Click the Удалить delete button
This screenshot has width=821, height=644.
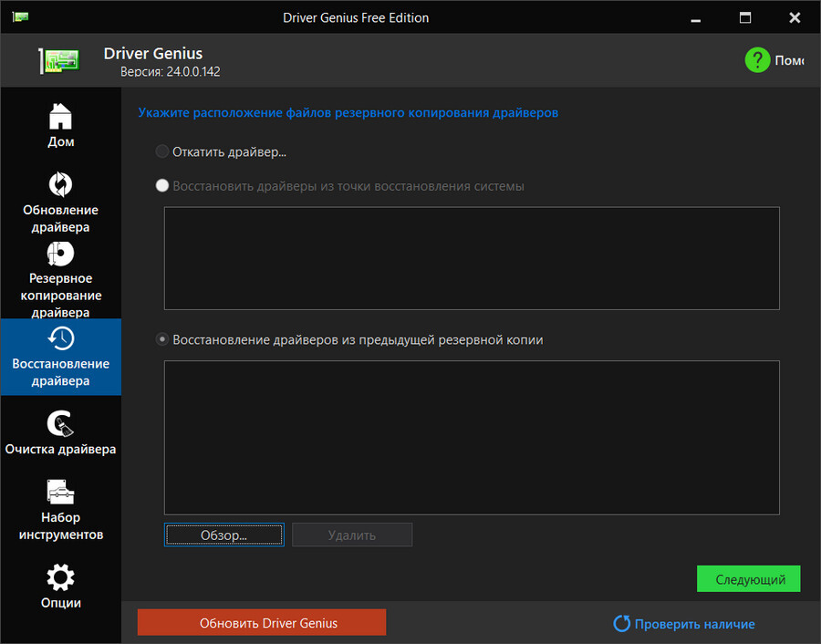[x=352, y=535]
